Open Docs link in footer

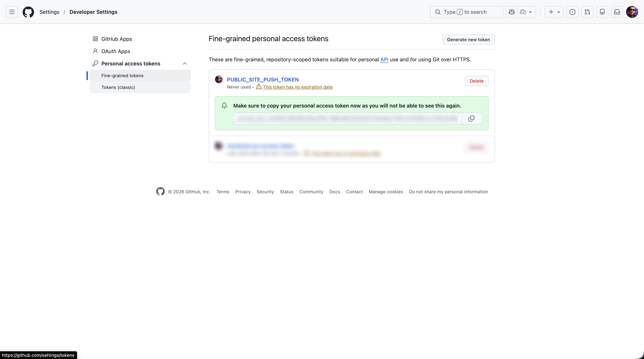(334, 192)
